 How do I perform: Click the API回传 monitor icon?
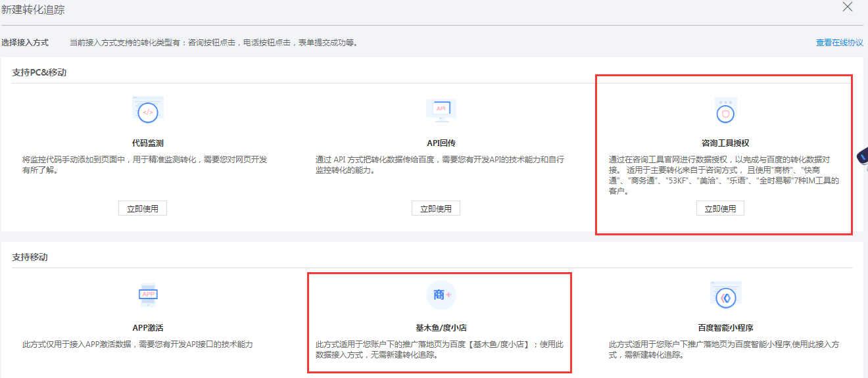(x=441, y=109)
